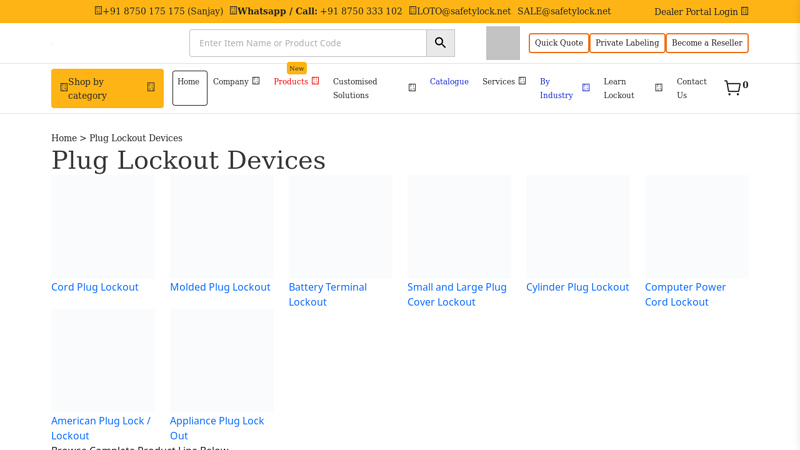Click the menu icon left of Shop by category
Image resolution: width=800 pixels, height=450 pixels.
pyautogui.click(x=64, y=88)
